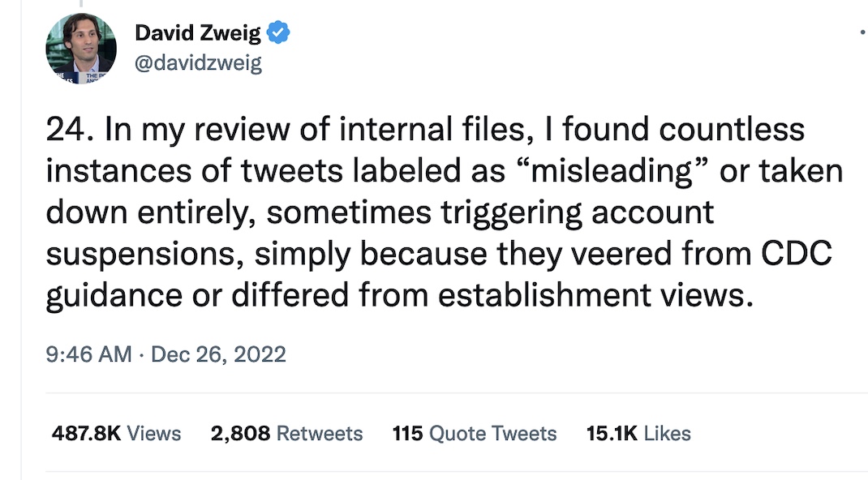
Task: Open the 2,808 retweet count
Action: [240, 434]
